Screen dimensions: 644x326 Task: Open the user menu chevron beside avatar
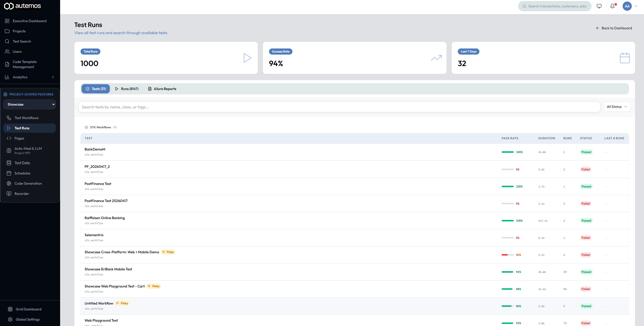636,6
